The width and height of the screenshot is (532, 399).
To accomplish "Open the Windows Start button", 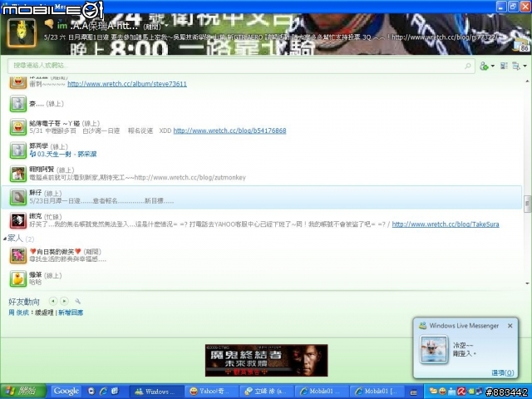I will [x=23, y=392].
